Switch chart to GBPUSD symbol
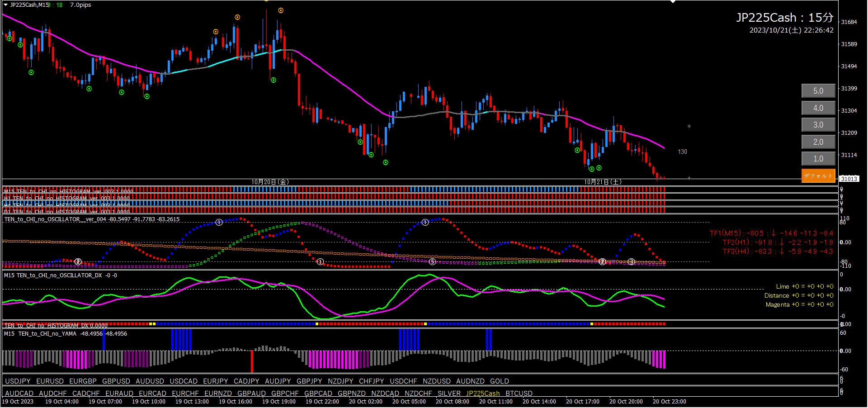868x408 pixels. [x=116, y=381]
